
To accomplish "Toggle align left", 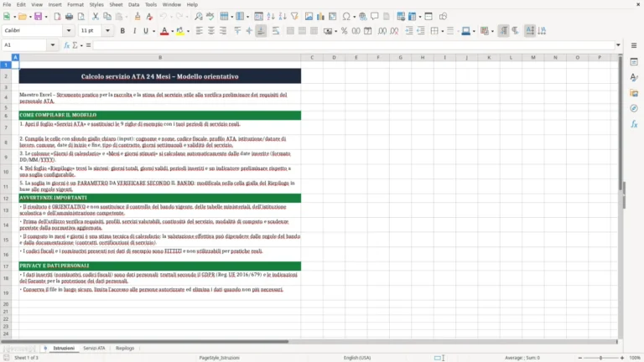I will coord(200,31).
